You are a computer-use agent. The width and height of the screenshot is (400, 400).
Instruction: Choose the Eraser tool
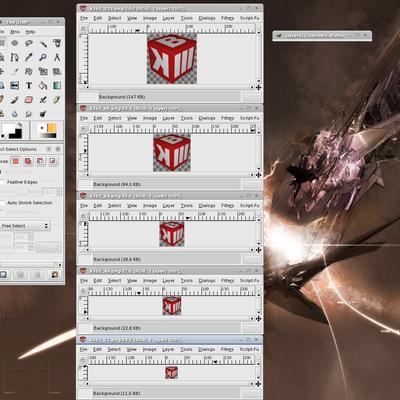point(29,100)
